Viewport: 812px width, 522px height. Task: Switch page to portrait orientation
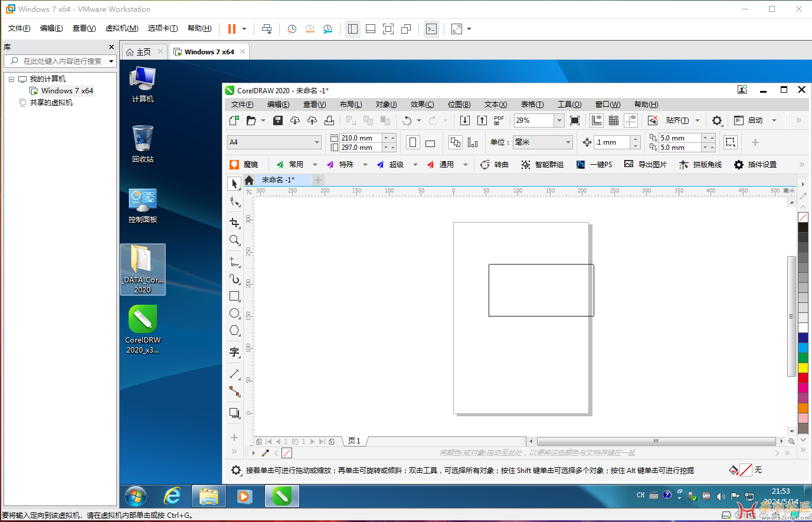click(413, 142)
